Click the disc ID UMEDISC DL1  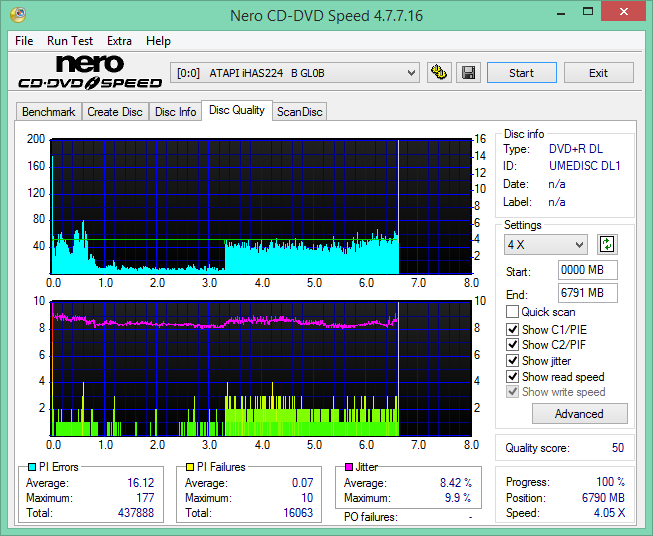coord(584,166)
